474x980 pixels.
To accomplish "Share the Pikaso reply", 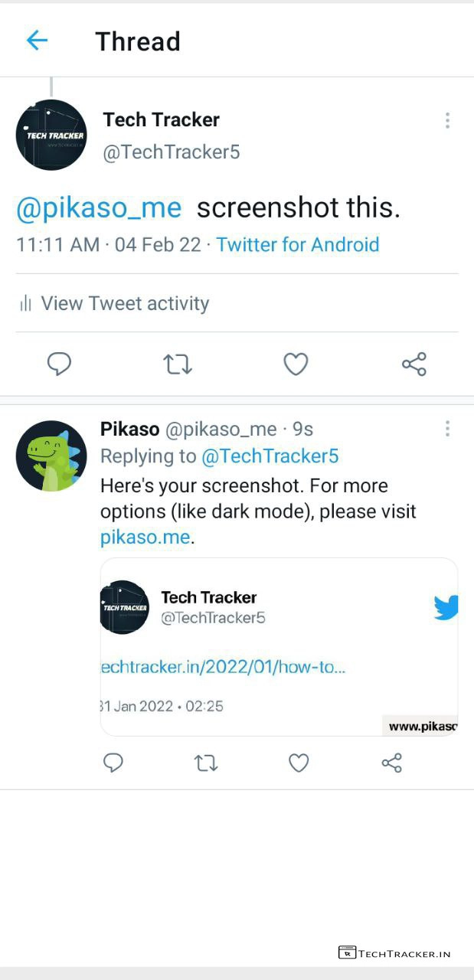I will 391,763.
